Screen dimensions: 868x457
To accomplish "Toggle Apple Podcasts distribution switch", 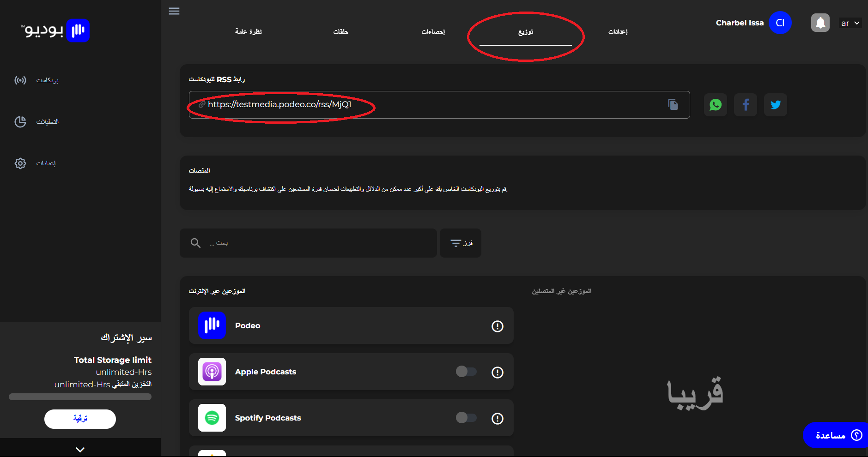I will [x=466, y=372].
